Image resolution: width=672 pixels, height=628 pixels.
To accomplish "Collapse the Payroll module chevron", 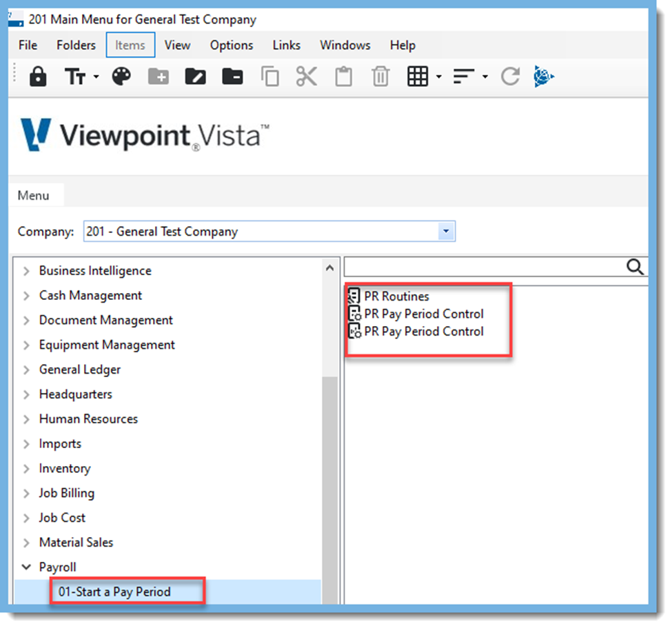I will pyautogui.click(x=26, y=567).
